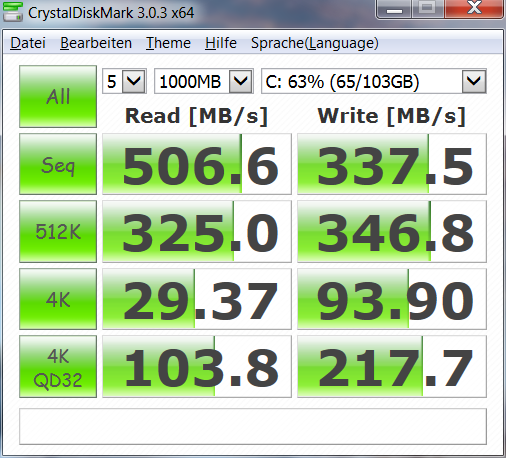Image resolution: width=506 pixels, height=458 pixels.
Task: Open the Theme menu
Action: 168,43
